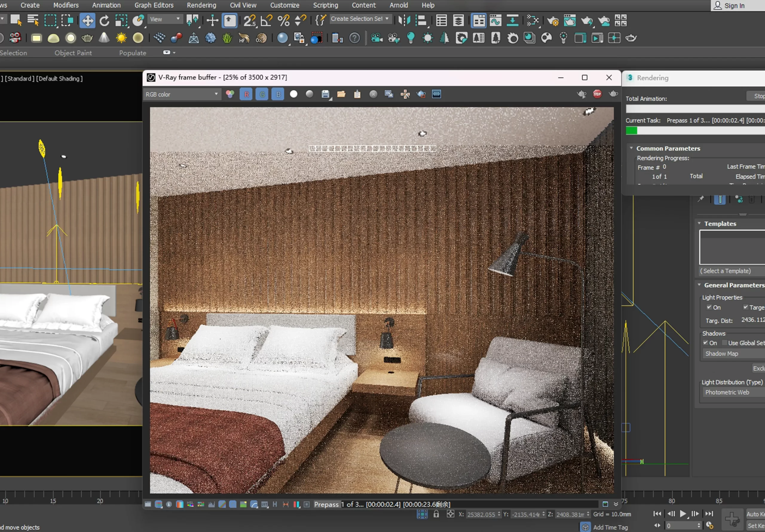This screenshot has height=532, width=765.
Task: Click Total Animation progress bar
Action: [695, 109]
